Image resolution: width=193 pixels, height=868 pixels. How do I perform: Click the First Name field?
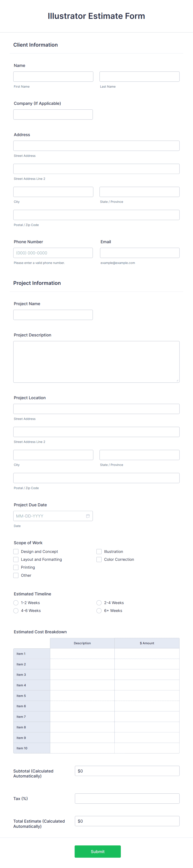tap(53, 76)
